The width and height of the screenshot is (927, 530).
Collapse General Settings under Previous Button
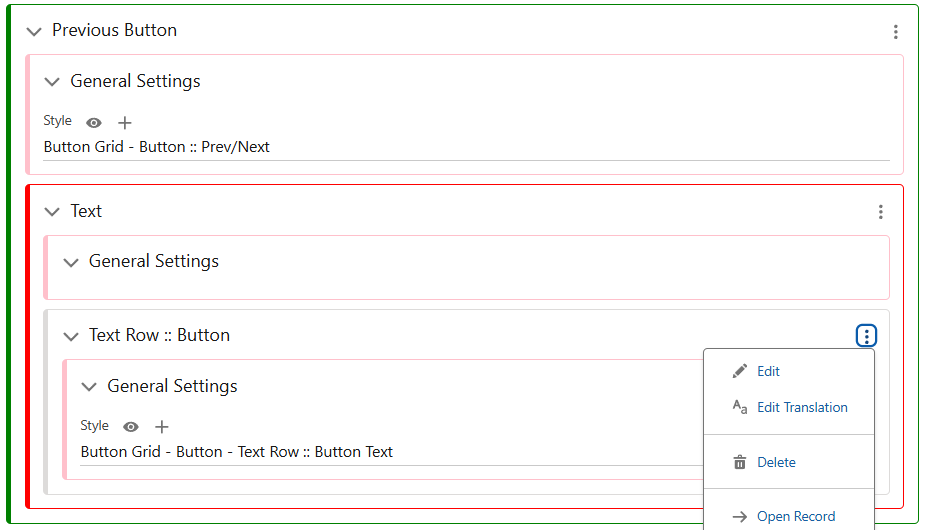(x=52, y=82)
